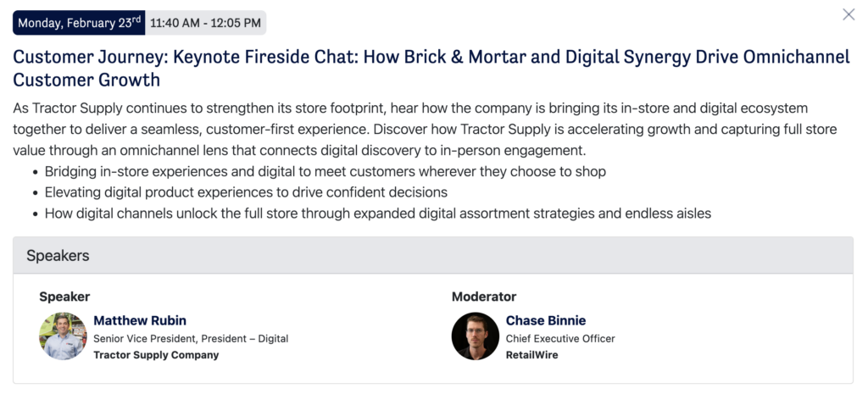Click the Monday, February 23rd date badge
Viewport: 868px width, 394px height.
click(79, 23)
